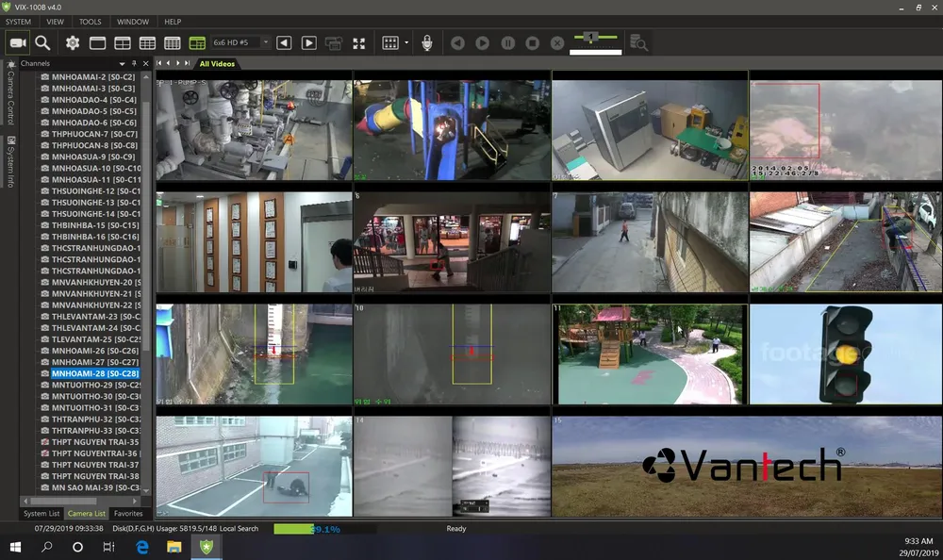Viewport: 943px width, 560px height.
Task: Adjust the playback speed slider
Action: click(591, 37)
